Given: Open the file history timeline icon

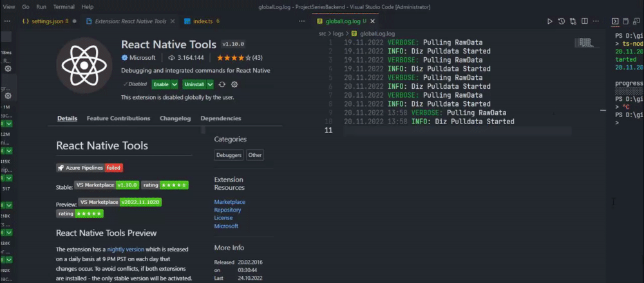Looking at the screenshot, I should click(562, 21).
